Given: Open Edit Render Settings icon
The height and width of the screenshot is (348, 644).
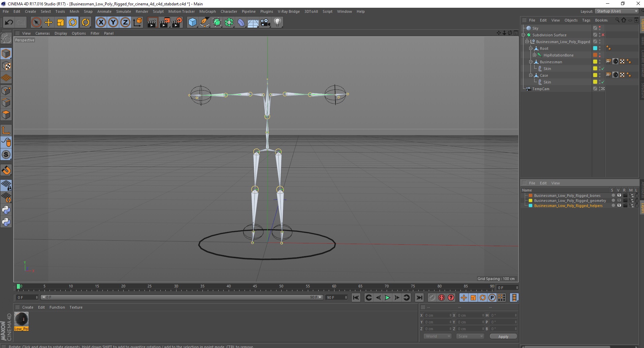Looking at the screenshot, I should tap(177, 23).
